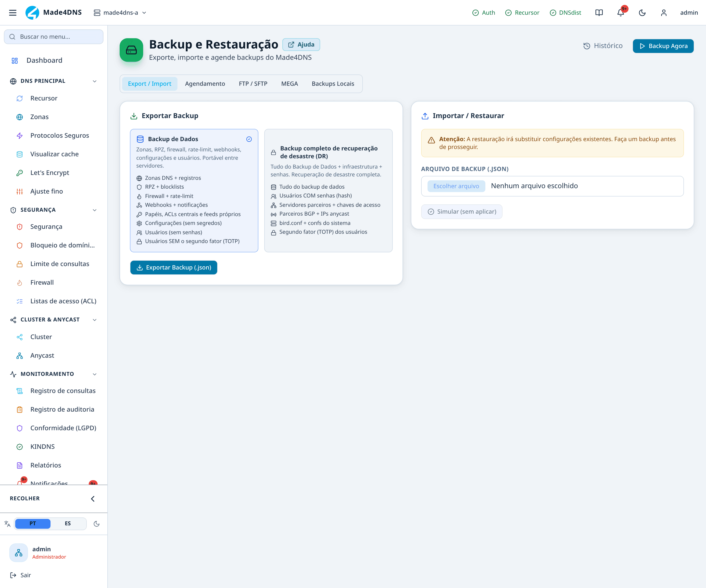
Task: Open the made4dns-a server dropdown
Action: (x=120, y=13)
